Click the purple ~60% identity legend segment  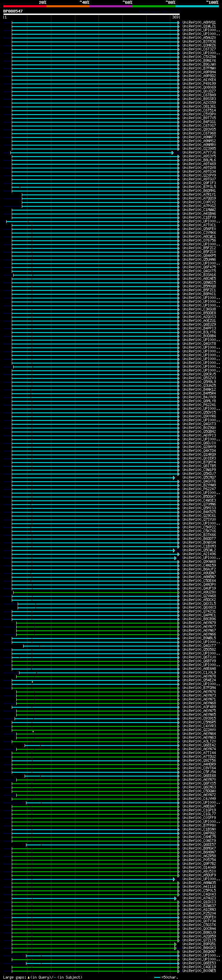[111, 6]
